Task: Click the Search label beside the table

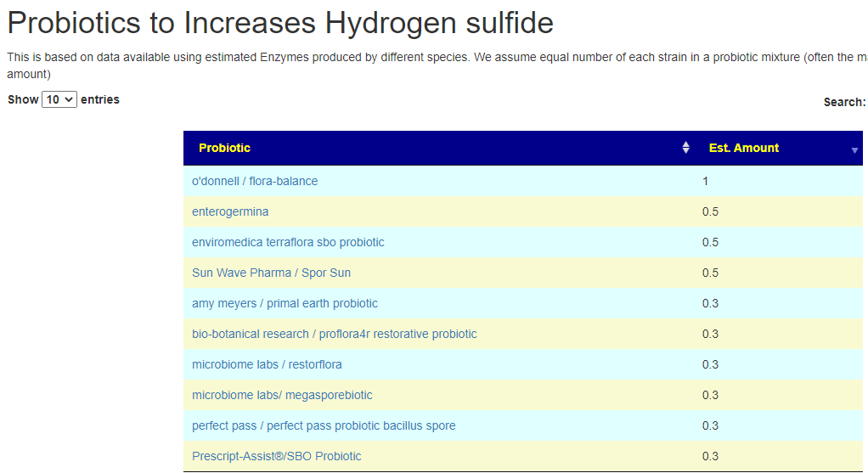Action: click(843, 102)
